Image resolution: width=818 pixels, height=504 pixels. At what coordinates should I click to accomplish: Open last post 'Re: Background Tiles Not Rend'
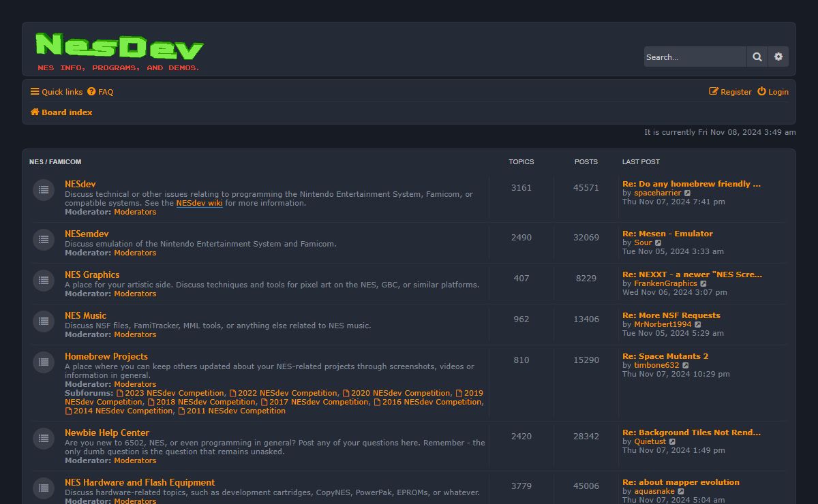click(x=691, y=432)
